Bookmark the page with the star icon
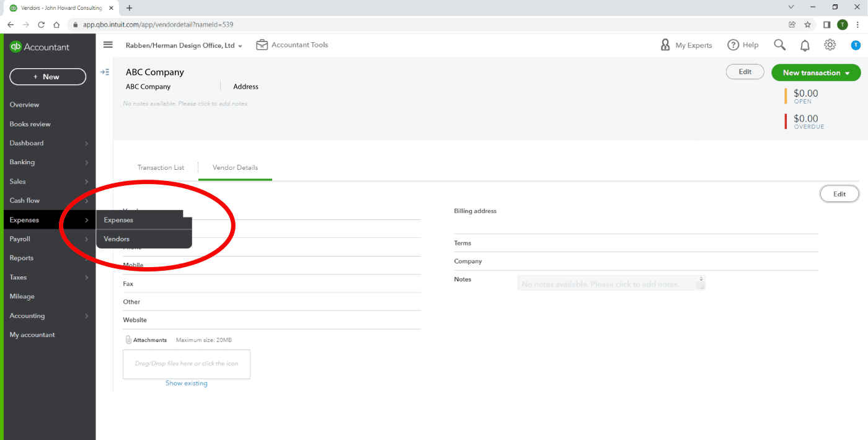The height and width of the screenshot is (440, 868). [x=807, y=24]
